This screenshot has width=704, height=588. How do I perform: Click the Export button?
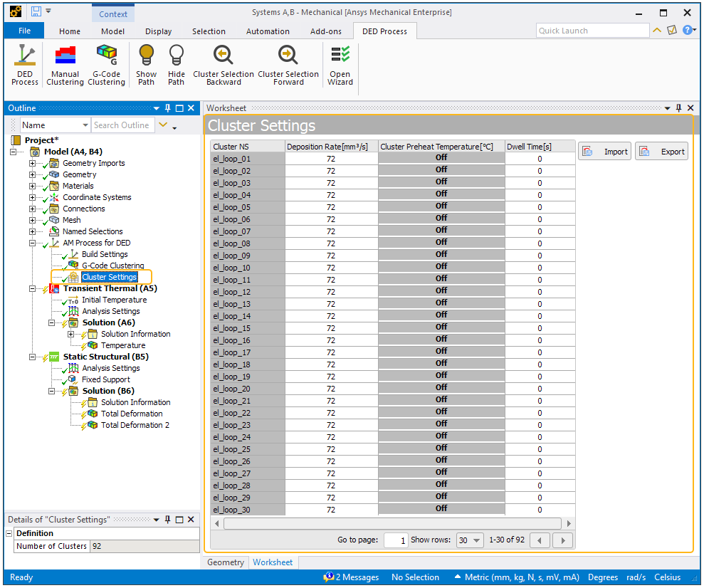point(661,152)
